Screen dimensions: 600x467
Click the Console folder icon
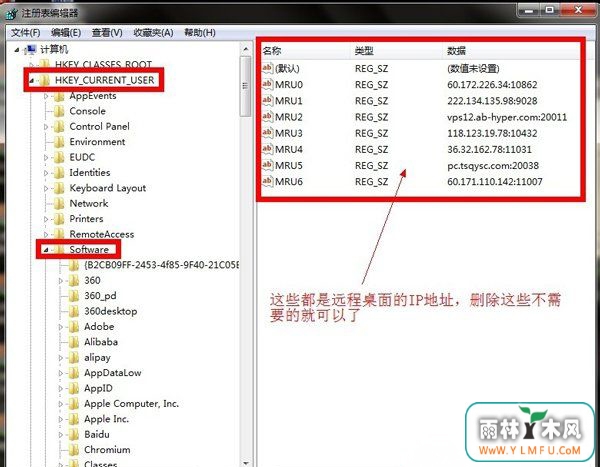coord(59,111)
